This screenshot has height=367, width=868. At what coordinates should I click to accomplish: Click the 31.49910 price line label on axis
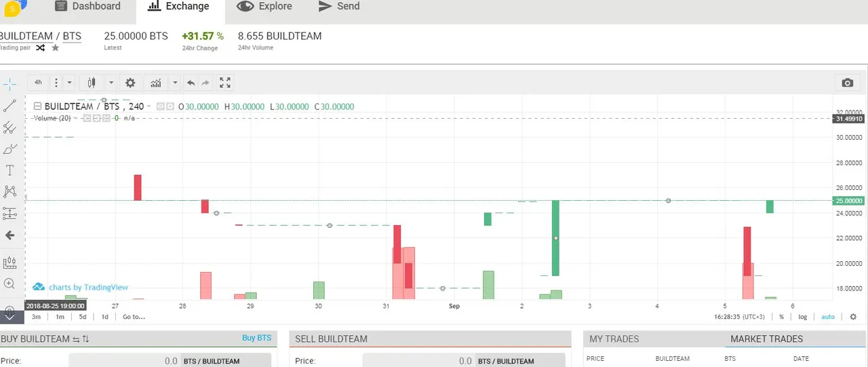coord(848,119)
